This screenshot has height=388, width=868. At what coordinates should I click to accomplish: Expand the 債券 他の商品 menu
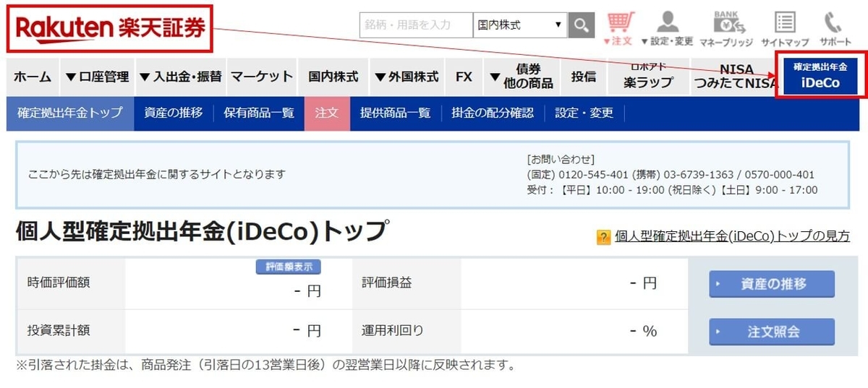pyautogui.click(x=521, y=77)
